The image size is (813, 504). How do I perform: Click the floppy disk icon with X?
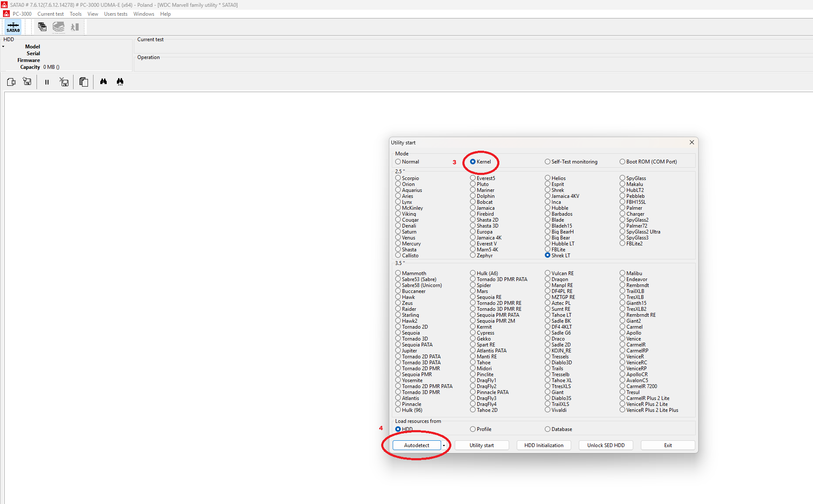(64, 82)
